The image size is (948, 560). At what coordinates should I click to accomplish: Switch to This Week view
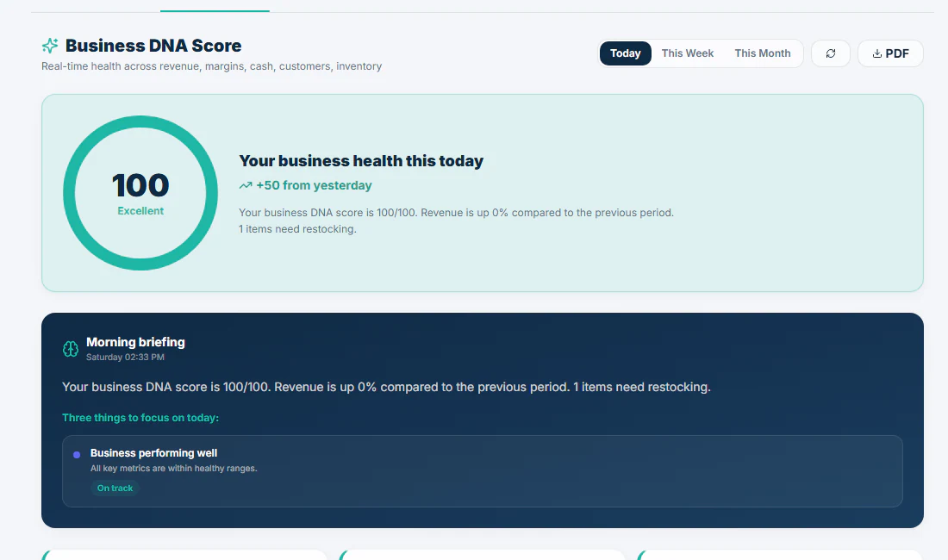tap(688, 53)
